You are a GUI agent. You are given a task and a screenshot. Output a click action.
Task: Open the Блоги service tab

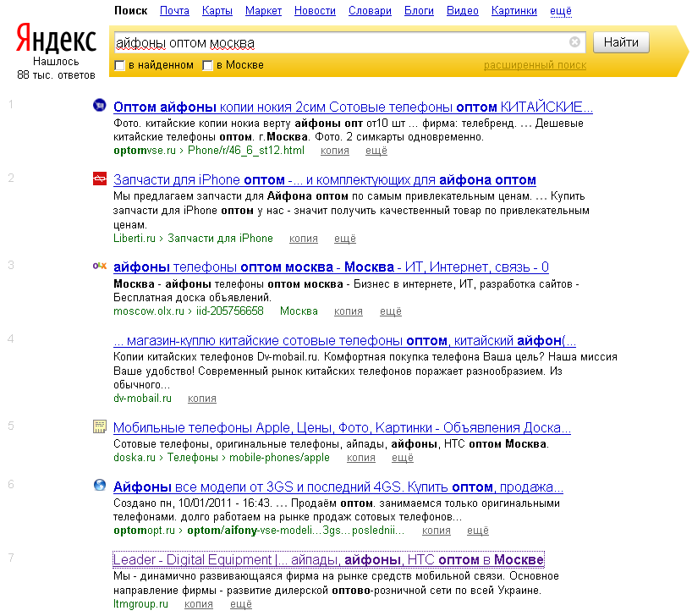click(x=419, y=11)
